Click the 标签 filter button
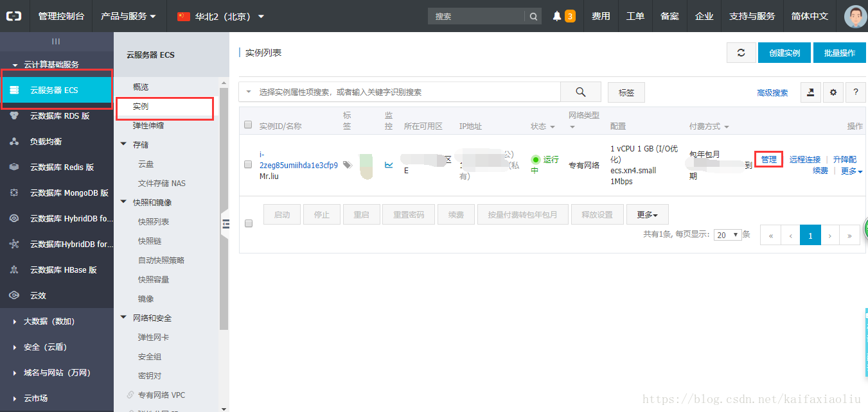The height and width of the screenshot is (412, 868). [x=626, y=92]
